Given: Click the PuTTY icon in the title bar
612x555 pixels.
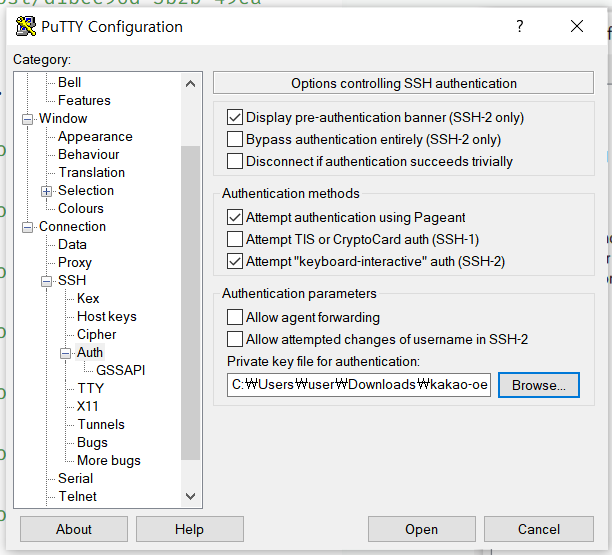Looking at the screenshot, I should (26, 27).
